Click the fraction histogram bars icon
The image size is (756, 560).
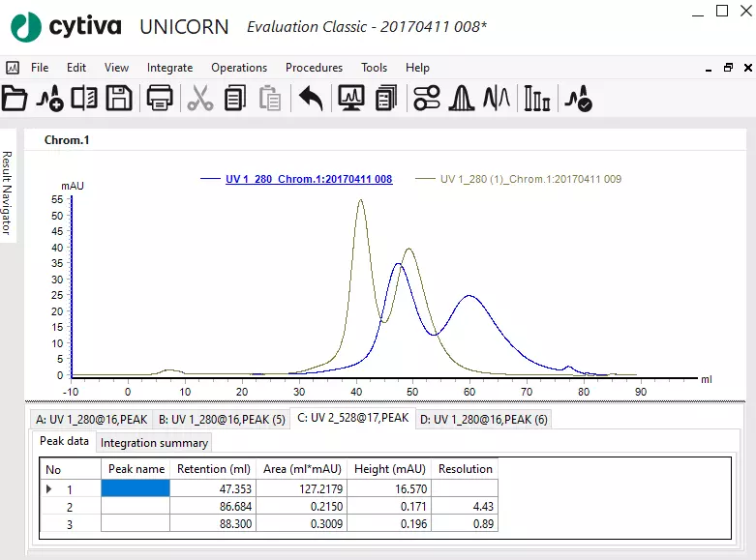[535, 98]
